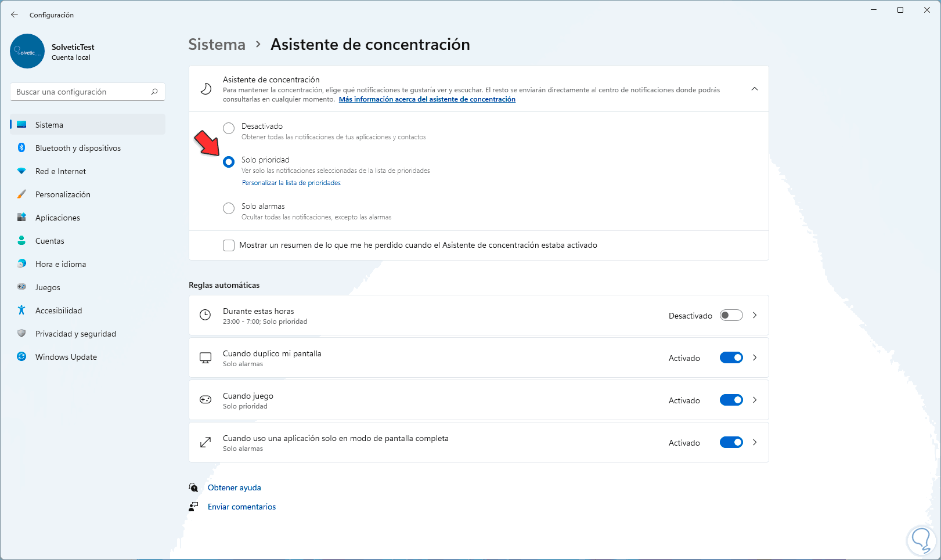Click the Personalización paintbrush icon

pos(21,194)
